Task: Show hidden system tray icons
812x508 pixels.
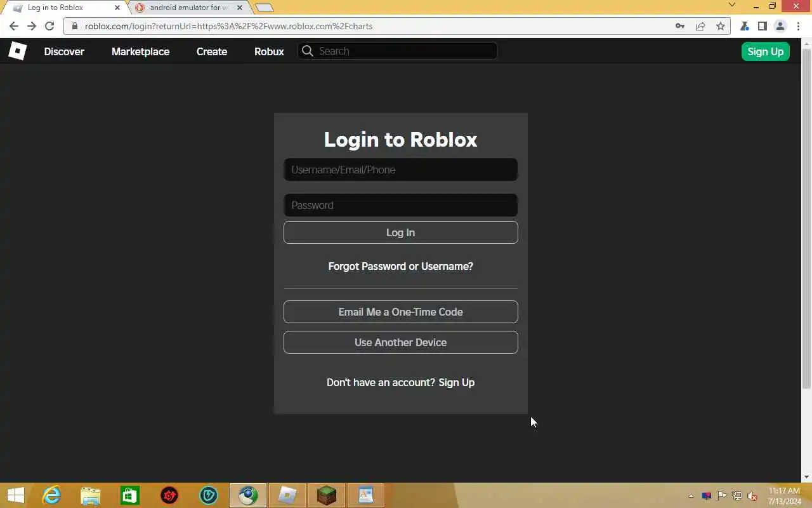Action: [691, 496]
